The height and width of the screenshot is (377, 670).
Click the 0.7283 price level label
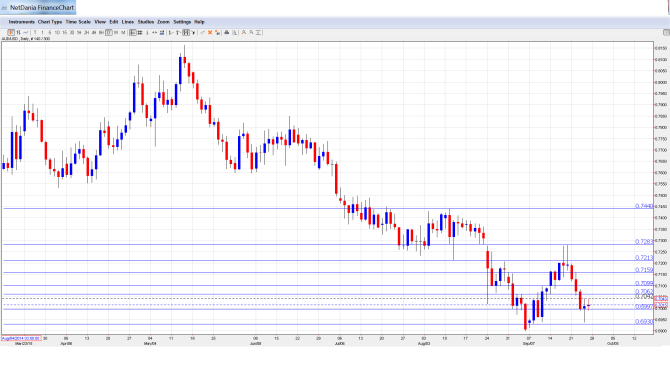coord(644,242)
